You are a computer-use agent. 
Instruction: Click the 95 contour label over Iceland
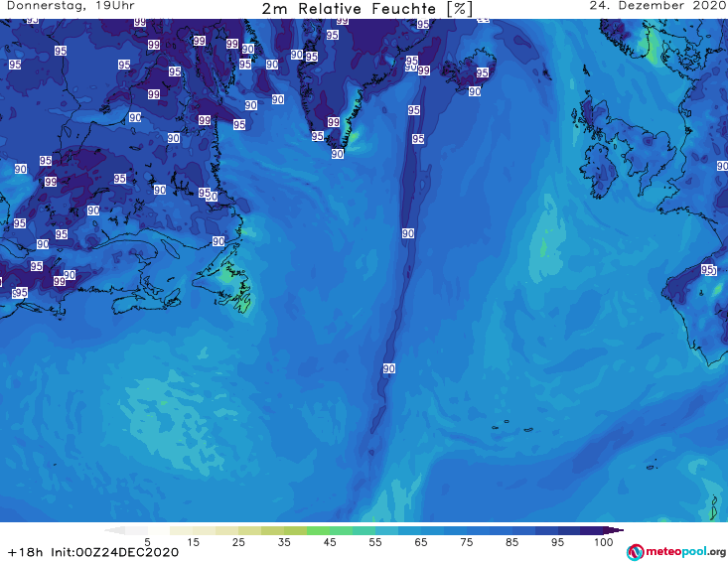pyautogui.click(x=483, y=72)
